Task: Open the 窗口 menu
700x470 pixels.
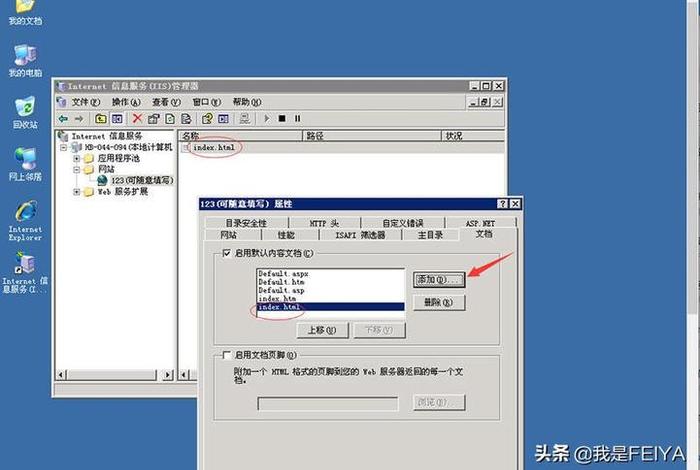Action: coord(206,102)
